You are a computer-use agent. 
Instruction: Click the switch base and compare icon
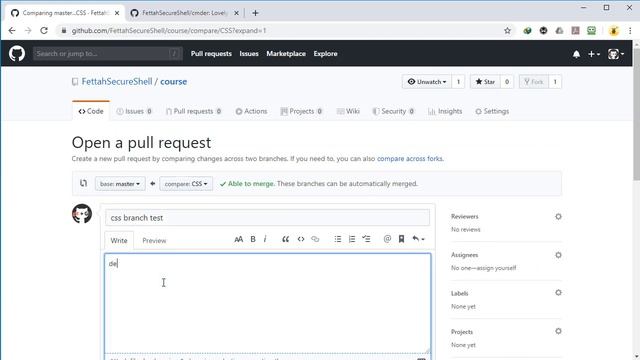[83, 183]
